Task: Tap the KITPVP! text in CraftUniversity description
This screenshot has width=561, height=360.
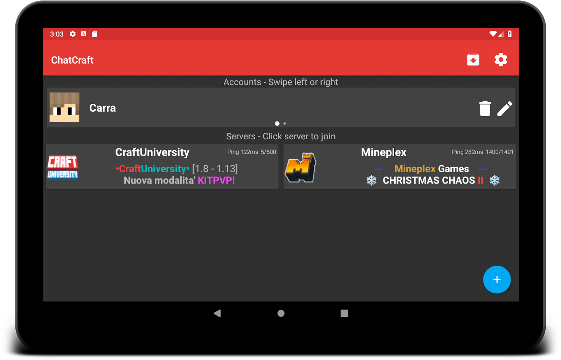Action: (216, 180)
